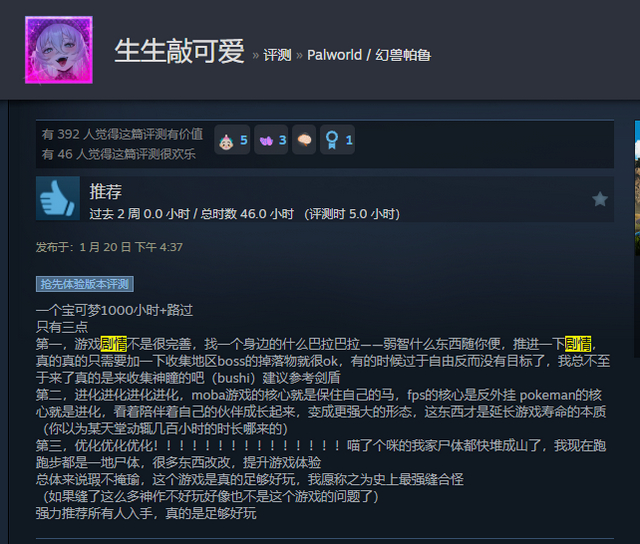Click the 392 人觉得这篇评测有价值 text

[122, 134]
